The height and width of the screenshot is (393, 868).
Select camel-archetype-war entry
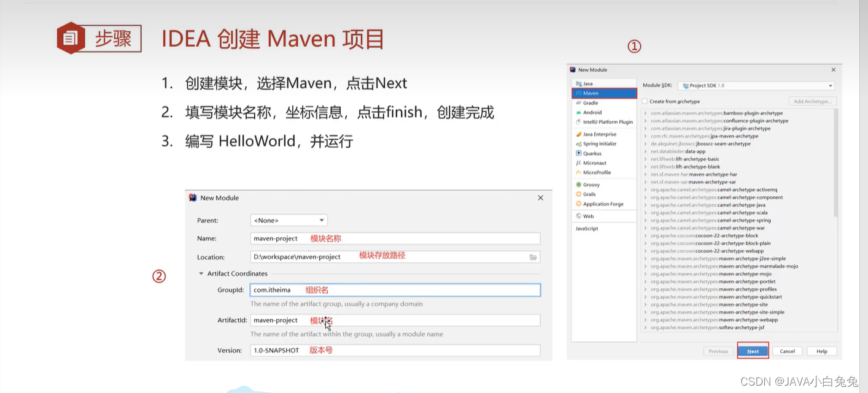(x=708, y=228)
